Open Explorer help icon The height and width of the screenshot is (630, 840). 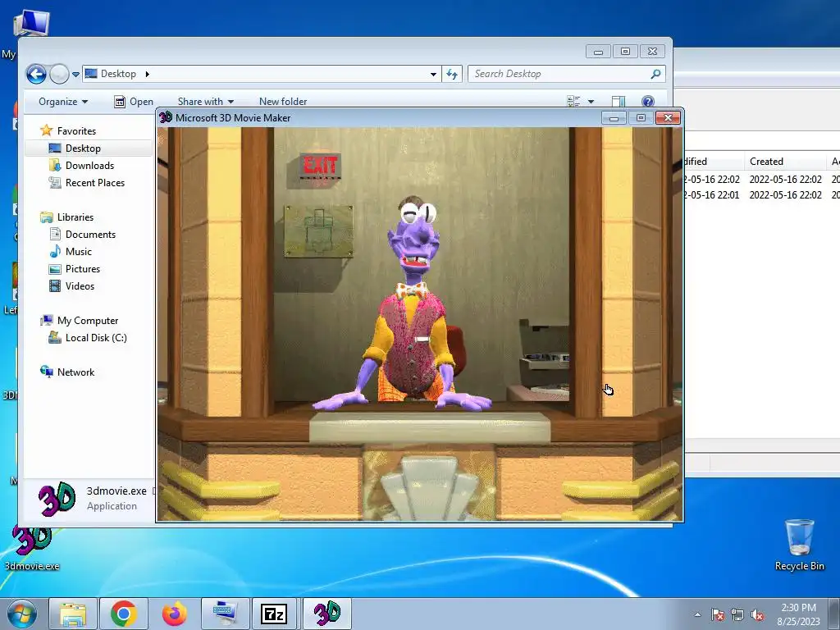(x=648, y=101)
